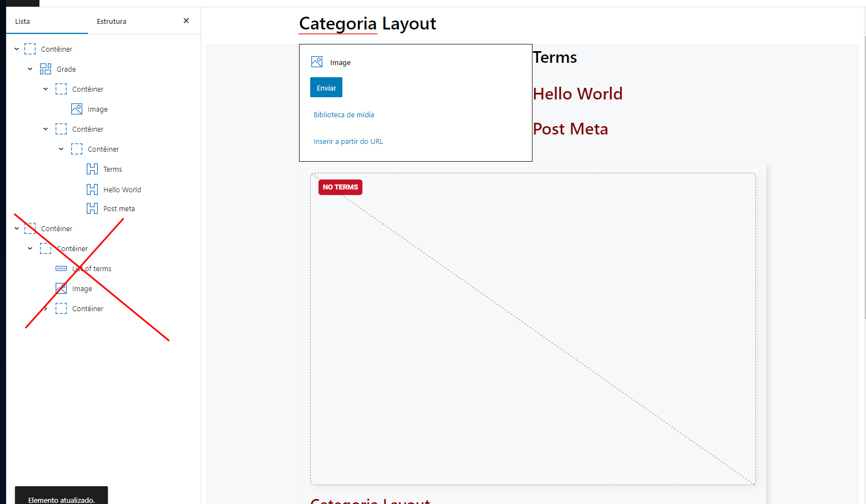Close the list view panel

point(186,21)
